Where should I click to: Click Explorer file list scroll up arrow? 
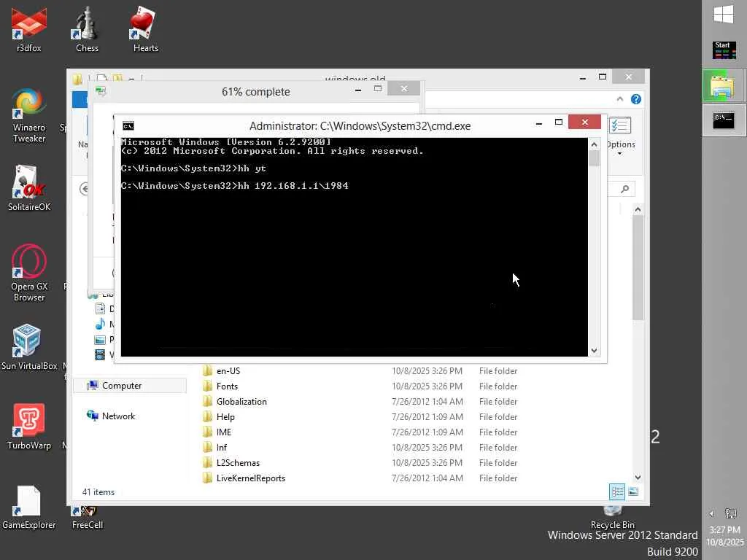point(638,209)
